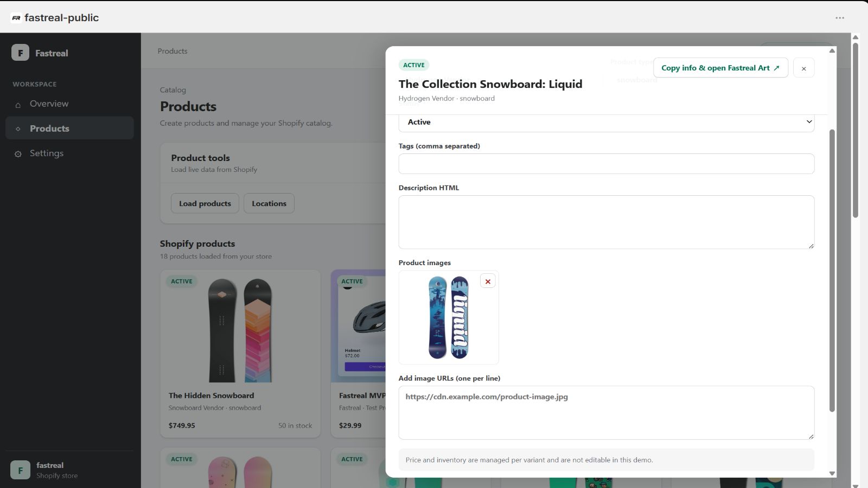
Task: Click the Load products button
Action: click(205, 203)
